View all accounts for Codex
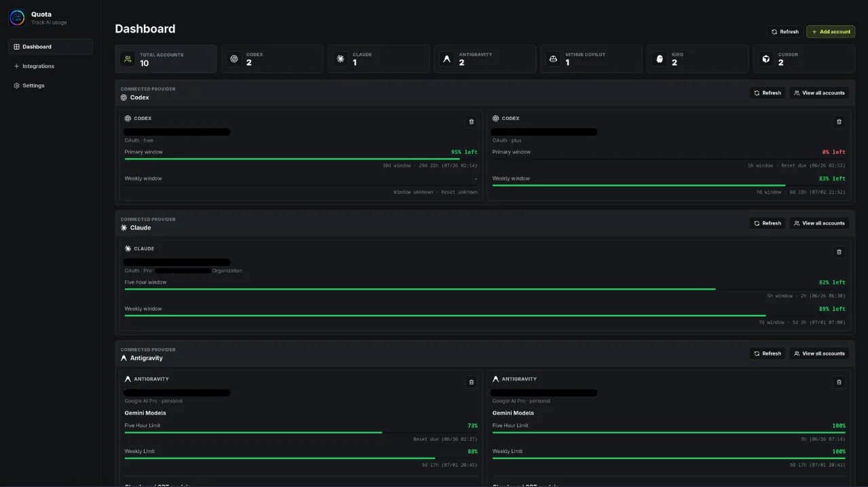Viewport: 868px width, 487px height. tap(819, 93)
